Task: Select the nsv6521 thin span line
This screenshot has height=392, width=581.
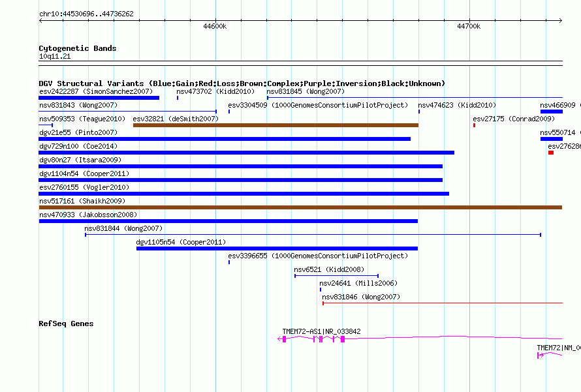Action: click(x=336, y=276)
